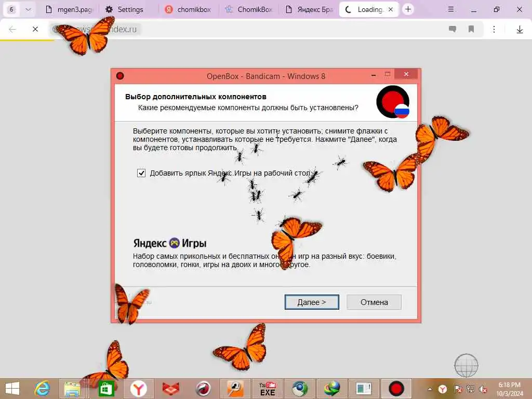Screen dimensions: 532x399
Task: Switch to the mgen3.page tab
Action: pos(70,9)
